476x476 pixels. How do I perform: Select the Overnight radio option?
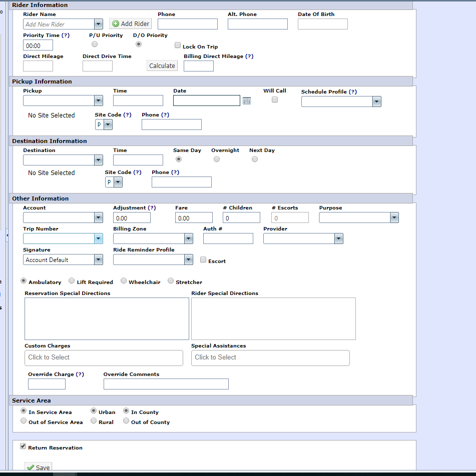[x=217, y=159]
